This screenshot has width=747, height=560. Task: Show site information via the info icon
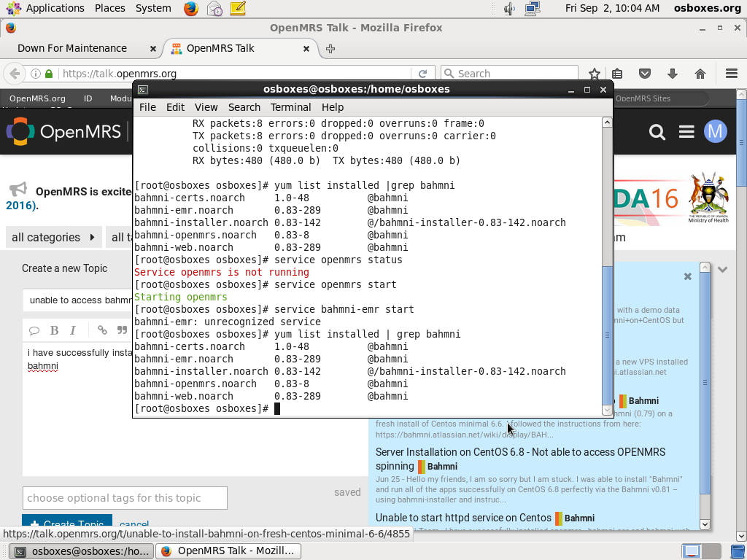point(35,74)
